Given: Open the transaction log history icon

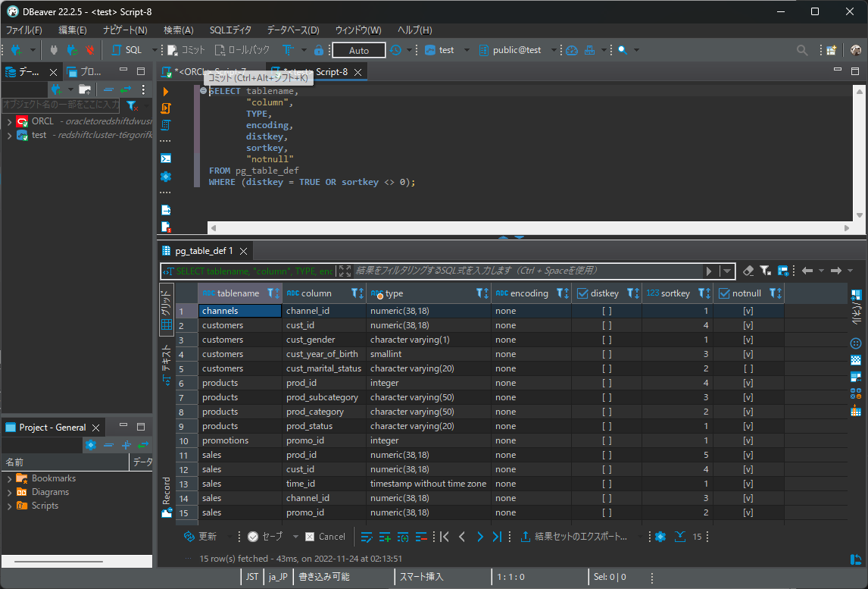Looking at the screenshot, I should tap(396, 50).
